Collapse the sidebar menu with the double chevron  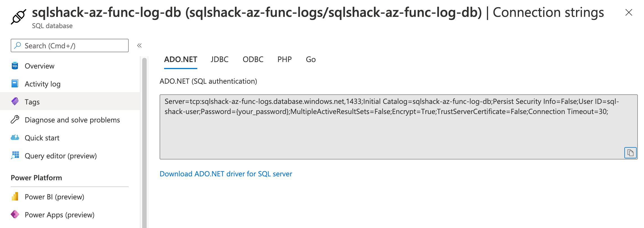[x=139, y=45]
